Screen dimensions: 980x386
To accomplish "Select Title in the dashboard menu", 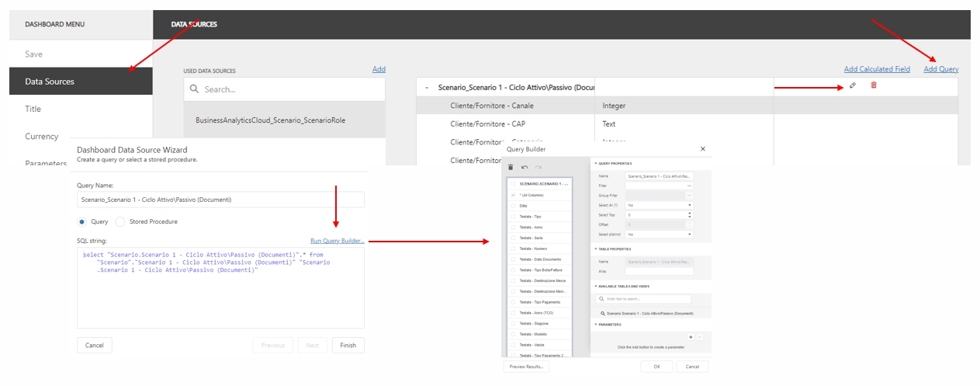I will point(33,110).
